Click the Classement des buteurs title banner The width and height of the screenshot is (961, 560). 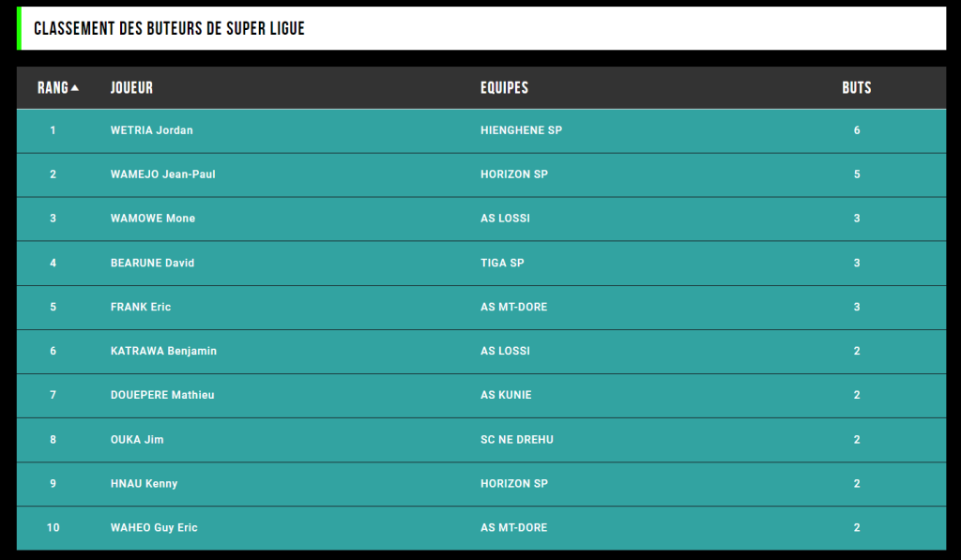[481, 28]
